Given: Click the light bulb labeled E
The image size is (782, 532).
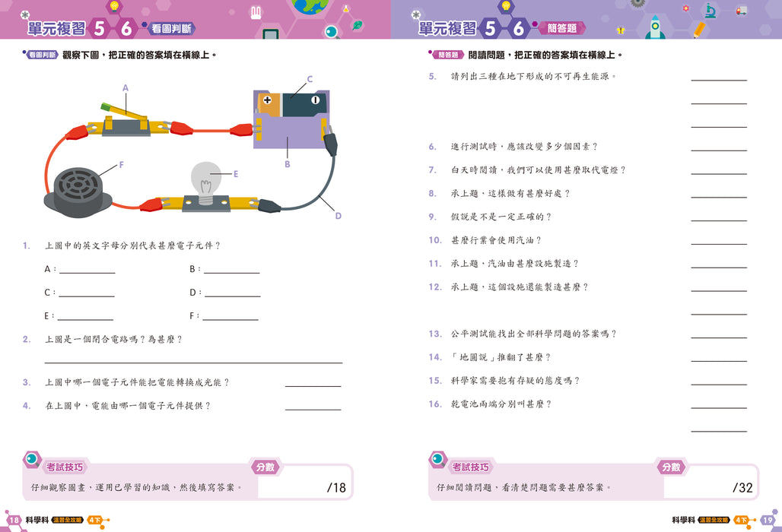Looking at the screenshot, I should pos(206,183).
